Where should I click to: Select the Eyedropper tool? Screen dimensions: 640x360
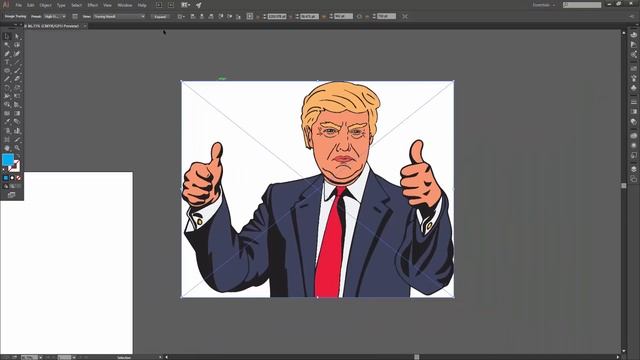pos(7,122)
